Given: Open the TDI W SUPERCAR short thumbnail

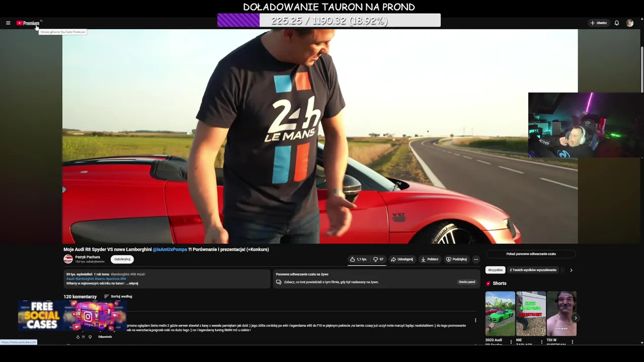Looking at the screenshot, I should (x=561, y=314).
